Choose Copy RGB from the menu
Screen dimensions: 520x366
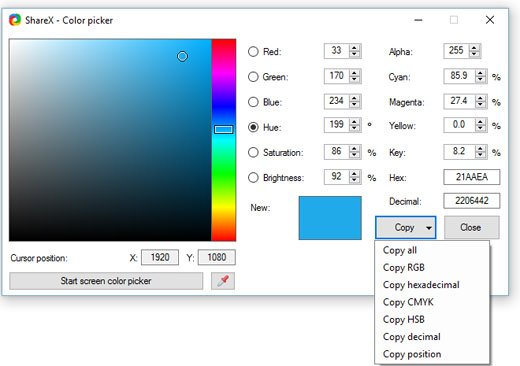click(432, 267)
